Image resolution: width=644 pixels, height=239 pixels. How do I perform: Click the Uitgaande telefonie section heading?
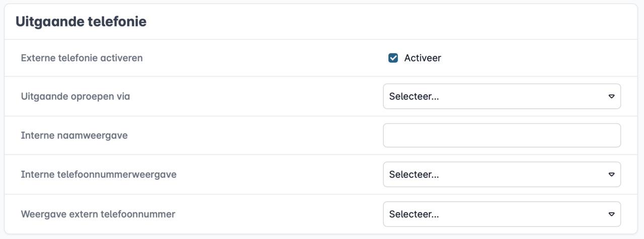click(81, 22)
